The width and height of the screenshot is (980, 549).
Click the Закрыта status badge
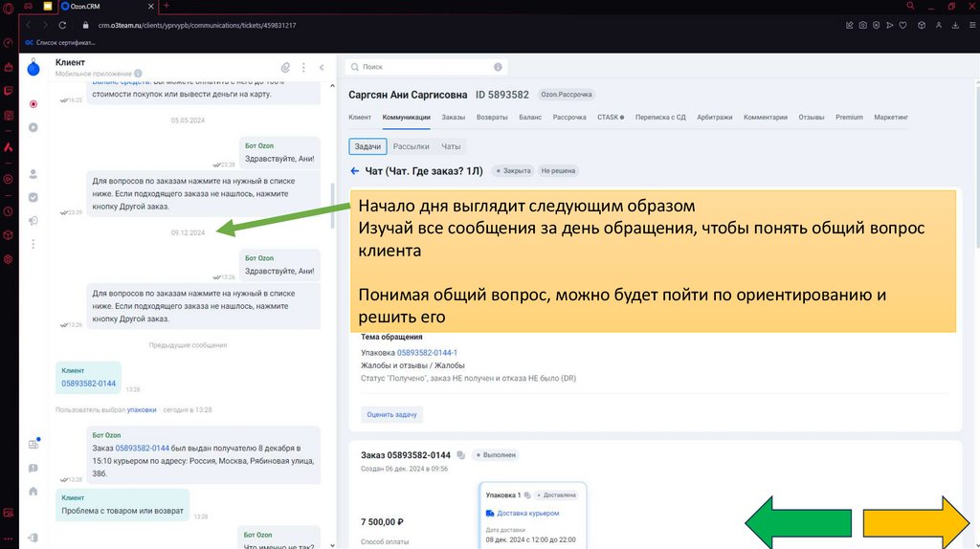[513, 170]
